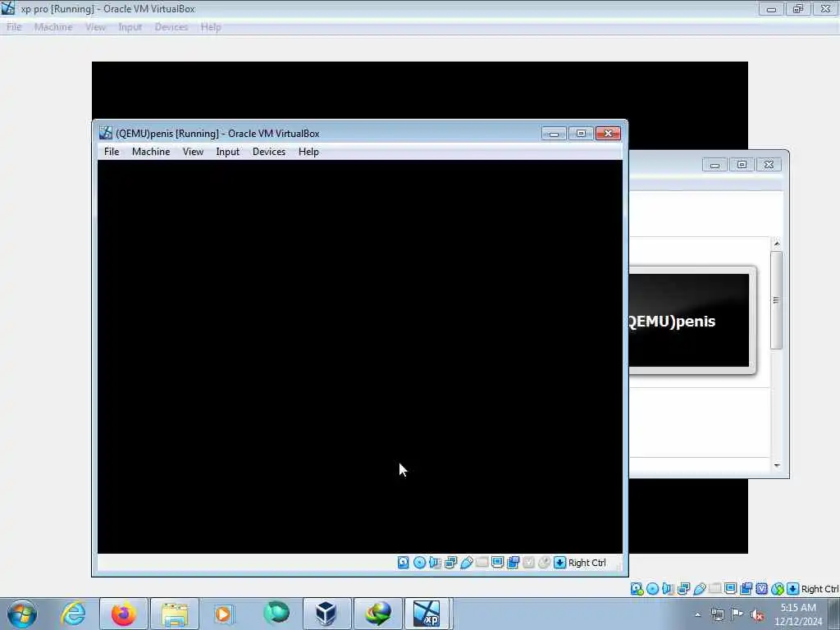Open Devices menu in (QEMU)penis window
The image size is (840, 630).
click(x=269, y=152)
